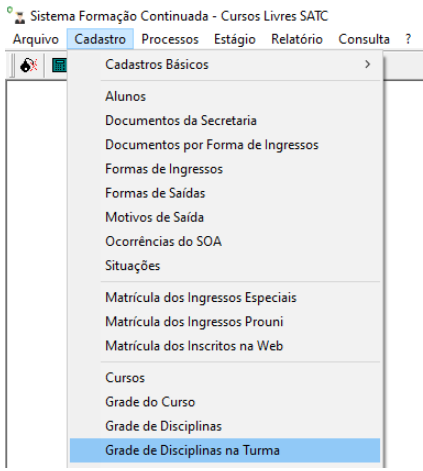Open the calculator toolbar icon
This screenshot has height=471, width=423.
[x=59, y=65]
